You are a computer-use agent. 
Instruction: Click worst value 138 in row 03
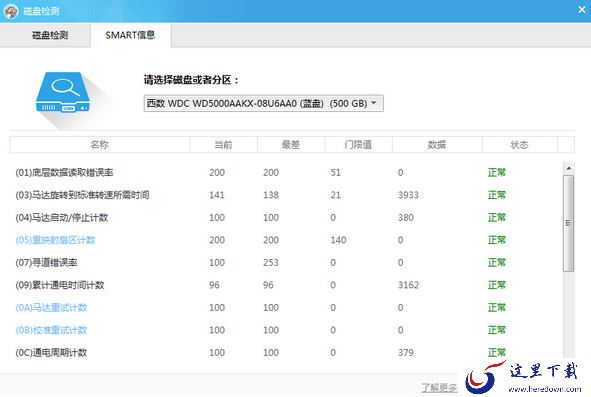pos(271,195)
